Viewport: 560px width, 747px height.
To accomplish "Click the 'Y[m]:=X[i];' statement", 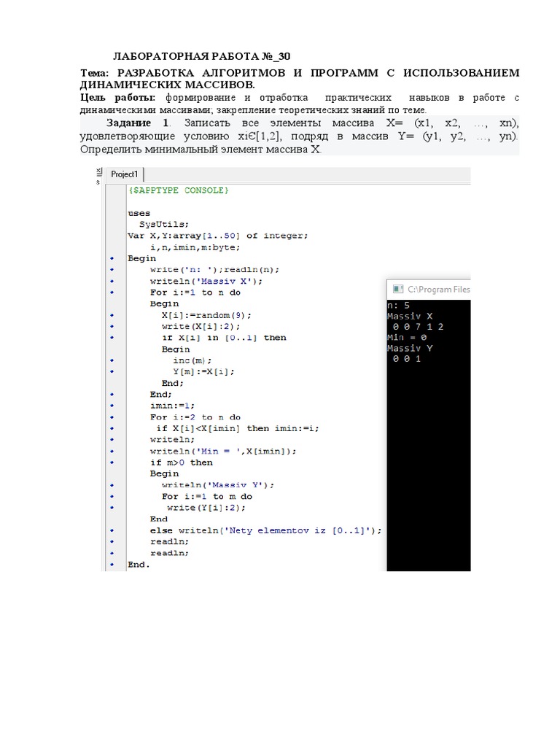I will tap(204, 371).
